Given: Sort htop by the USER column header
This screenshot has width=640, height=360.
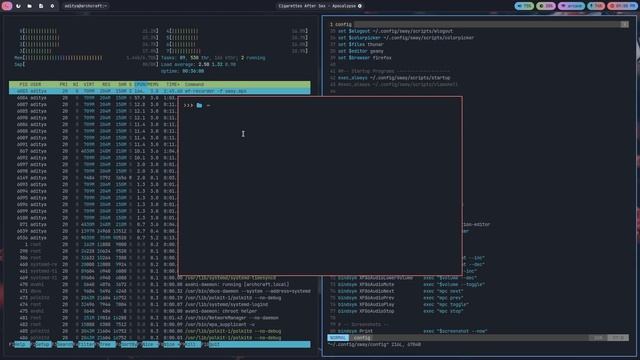Looking at the screenshot, I should pos(36,84).
